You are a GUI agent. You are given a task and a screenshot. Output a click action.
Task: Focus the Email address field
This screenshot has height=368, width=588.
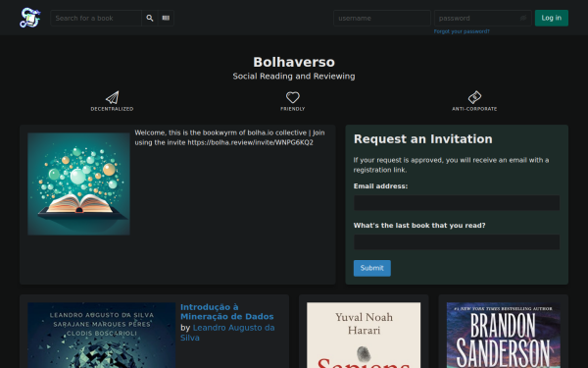(x=457, y=203)
